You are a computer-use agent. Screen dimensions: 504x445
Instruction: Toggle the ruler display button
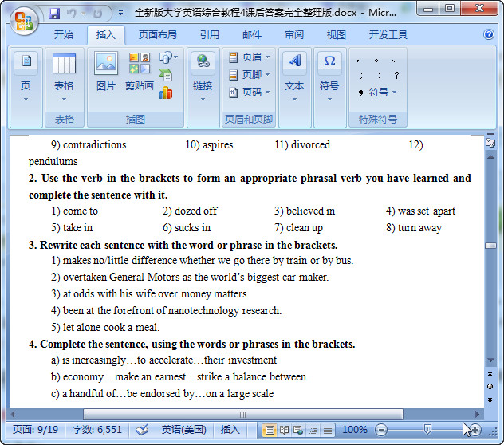490,143
